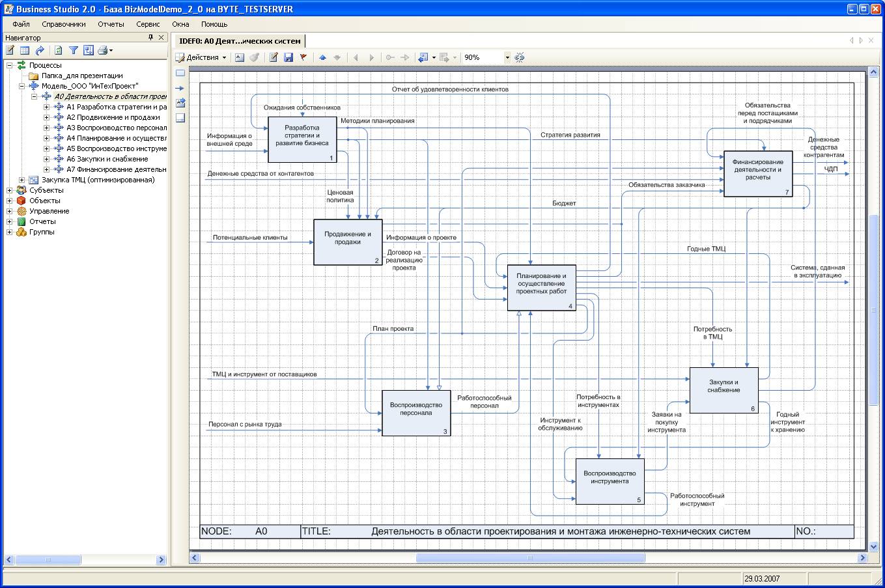Image resolution: width=885 pixels, height=588 pixels.
Task: Click the blue up-level arrow icon
Action: tap(322, 57)
